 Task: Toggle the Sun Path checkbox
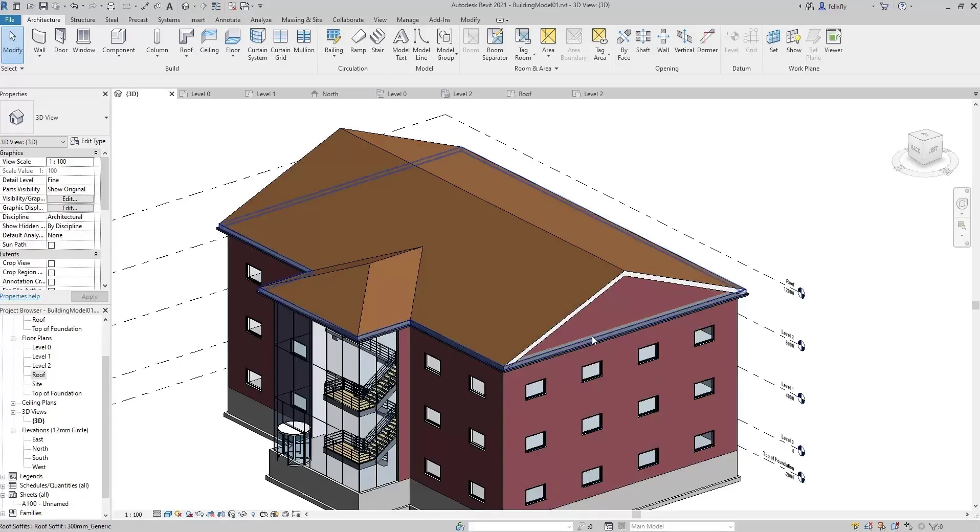pos(52,245)
